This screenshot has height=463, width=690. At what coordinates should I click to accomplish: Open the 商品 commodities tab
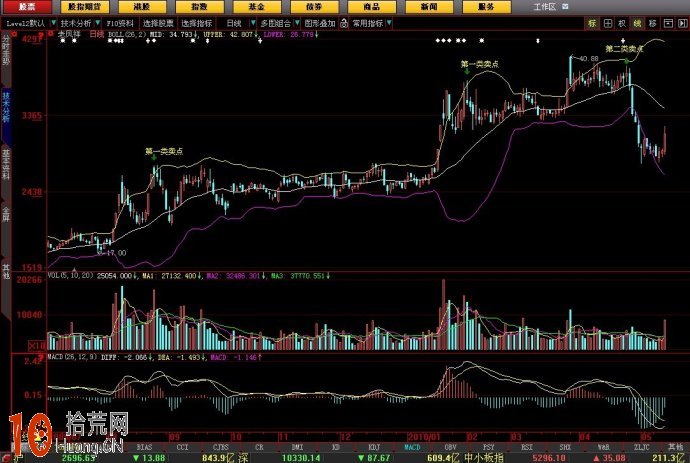371,7
